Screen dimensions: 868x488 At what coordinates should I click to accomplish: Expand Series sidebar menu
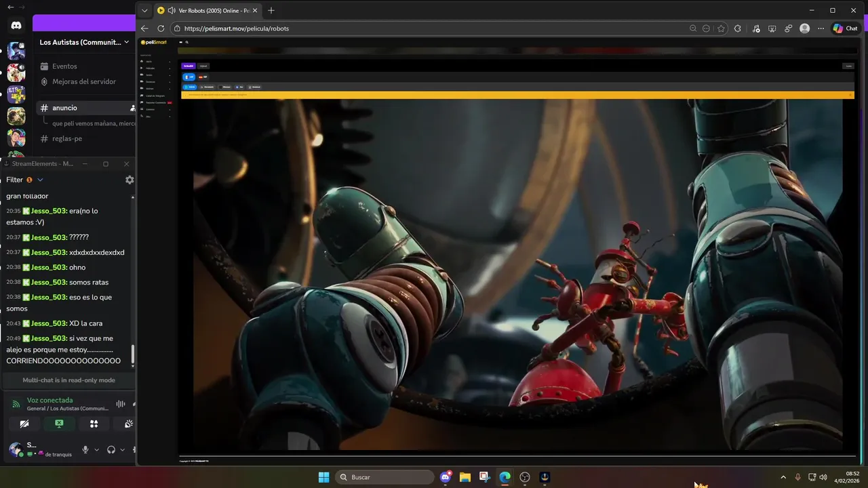pos(155,75)
